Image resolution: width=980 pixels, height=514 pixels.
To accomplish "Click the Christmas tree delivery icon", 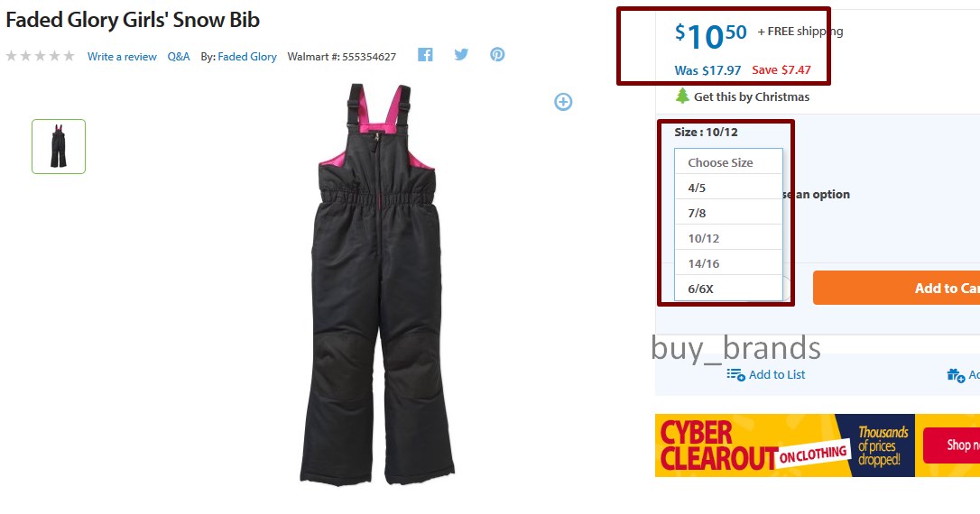I will (682, 96).
